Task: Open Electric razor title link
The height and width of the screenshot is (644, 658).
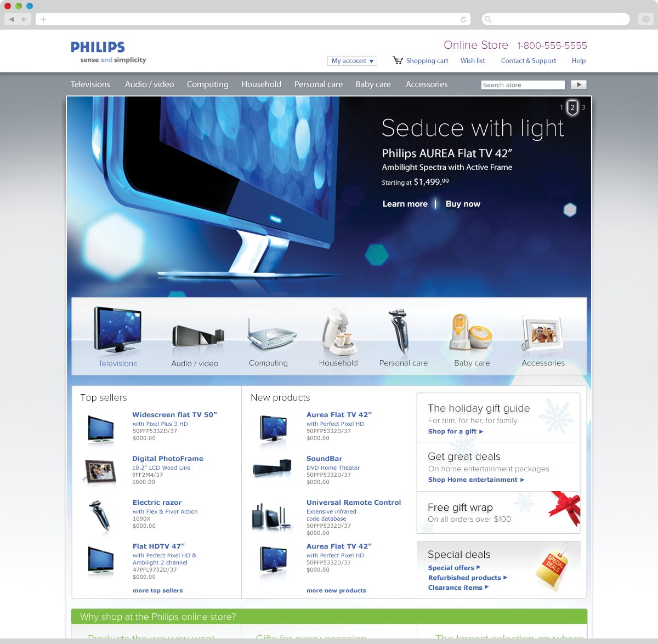Action: [x=157, y=503]
